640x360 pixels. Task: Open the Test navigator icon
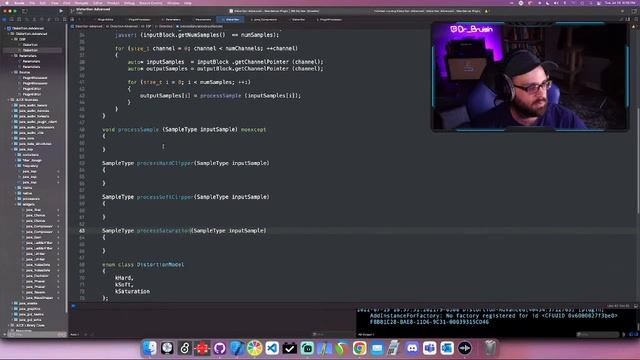[x=42, y=19]
